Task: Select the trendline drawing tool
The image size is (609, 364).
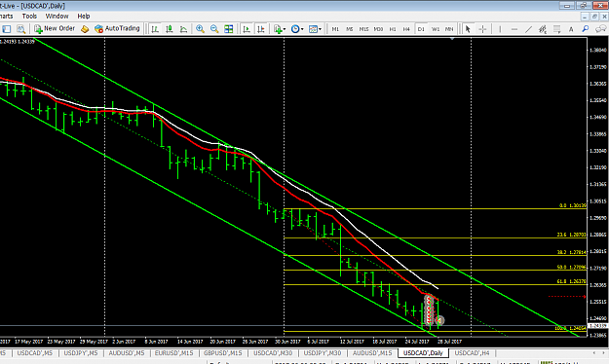Action: [528, 29]
